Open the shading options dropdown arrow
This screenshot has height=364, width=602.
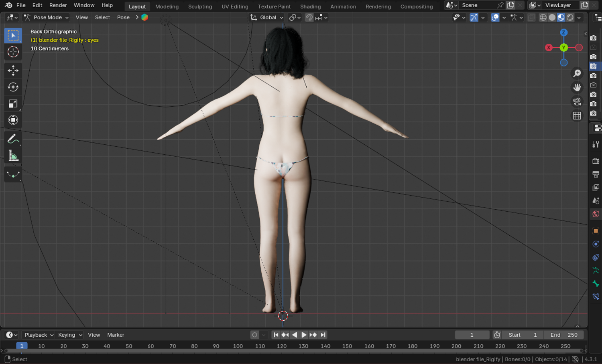[x=579, y=17]
